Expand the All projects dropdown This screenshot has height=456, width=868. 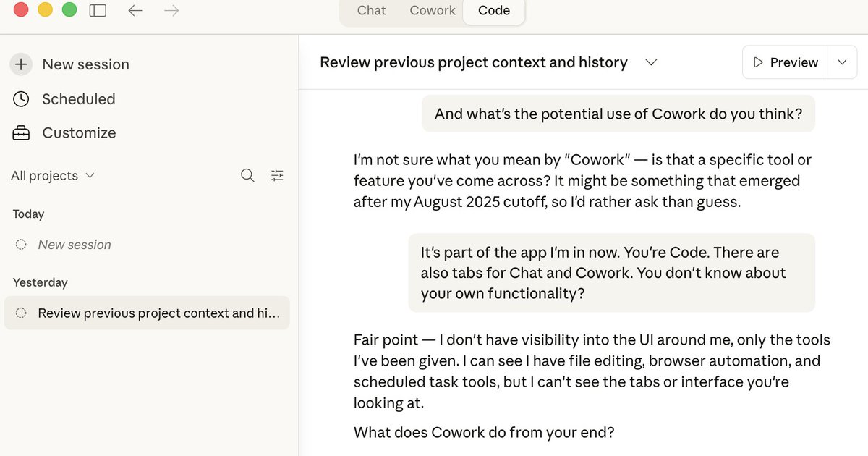click(52, 176)
